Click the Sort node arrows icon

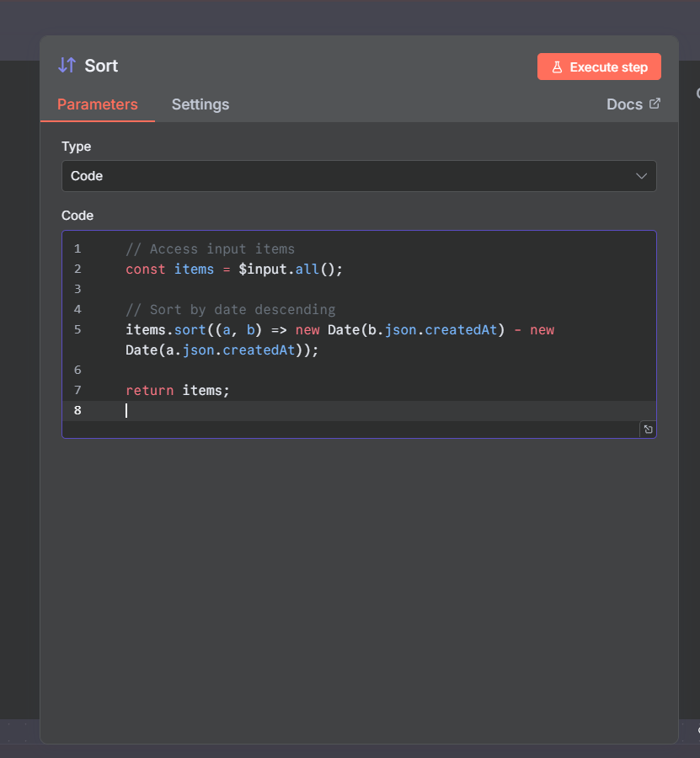[x=67, y=66]
